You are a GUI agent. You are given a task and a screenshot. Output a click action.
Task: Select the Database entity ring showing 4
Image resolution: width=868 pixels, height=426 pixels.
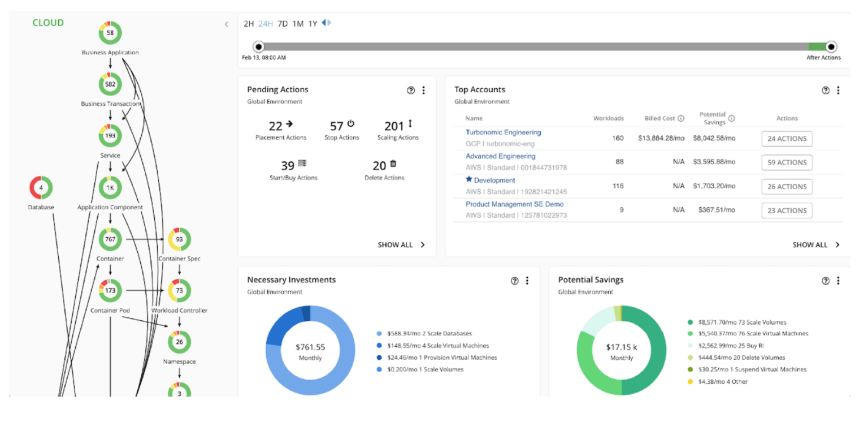point(41,187)
